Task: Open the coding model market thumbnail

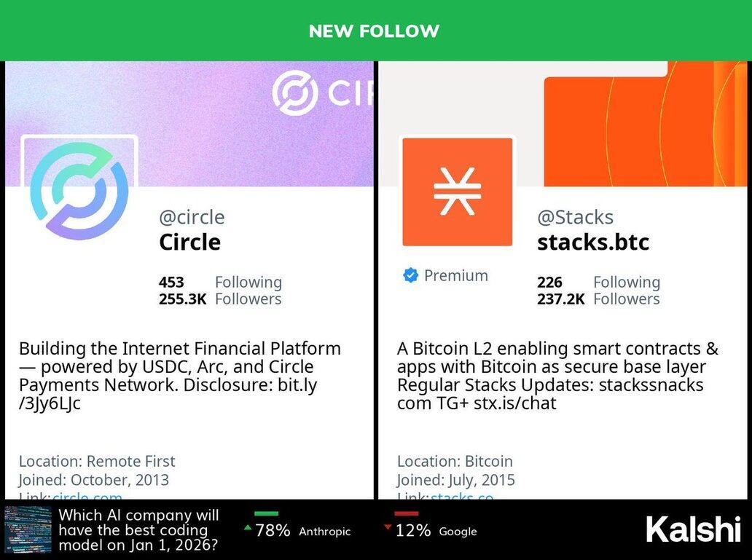Action: click(x=28, y=529)
